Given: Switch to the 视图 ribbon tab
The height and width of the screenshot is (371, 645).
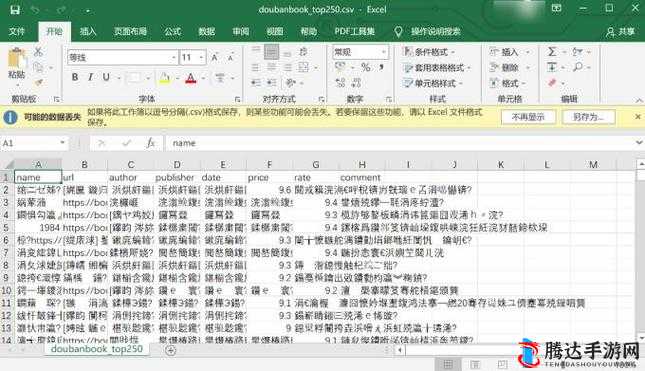Looking at the screenshot, I should tap(275, 31).
